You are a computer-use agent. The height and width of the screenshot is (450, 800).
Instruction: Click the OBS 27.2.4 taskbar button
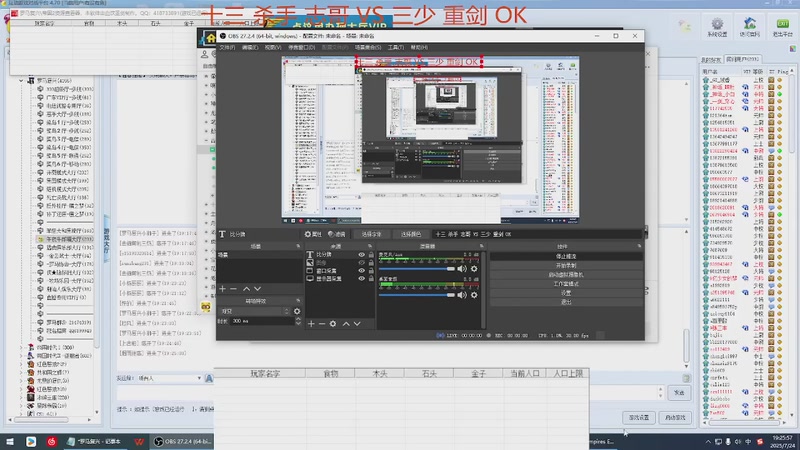[x=183, y=441]
